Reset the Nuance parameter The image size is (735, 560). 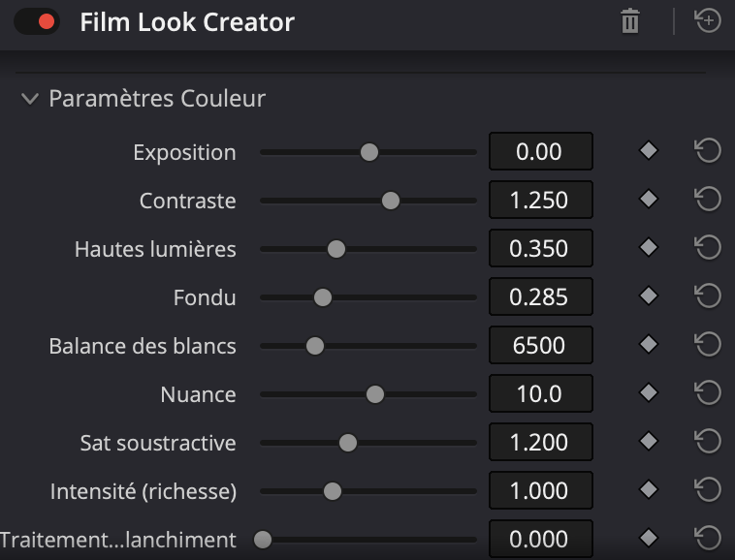pyautogui.click(x=708, y=393)
